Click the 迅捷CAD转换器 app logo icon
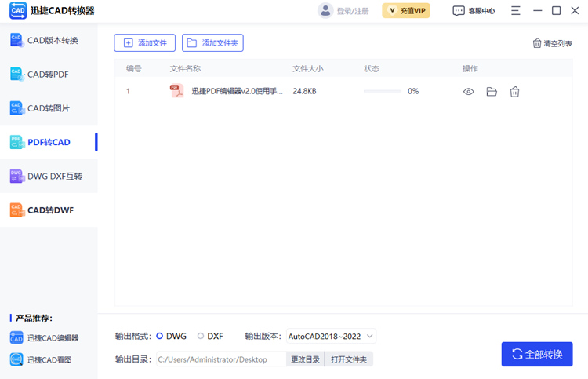 click(x=18, y=10)
